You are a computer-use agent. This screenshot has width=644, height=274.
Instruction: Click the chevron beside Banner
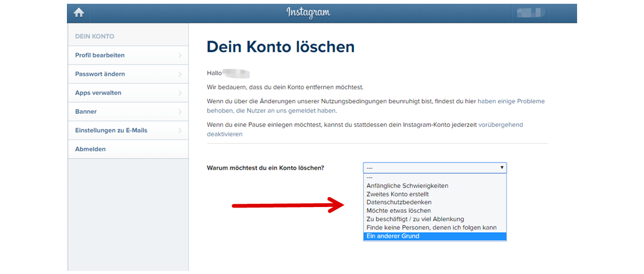tap(180, 112)
